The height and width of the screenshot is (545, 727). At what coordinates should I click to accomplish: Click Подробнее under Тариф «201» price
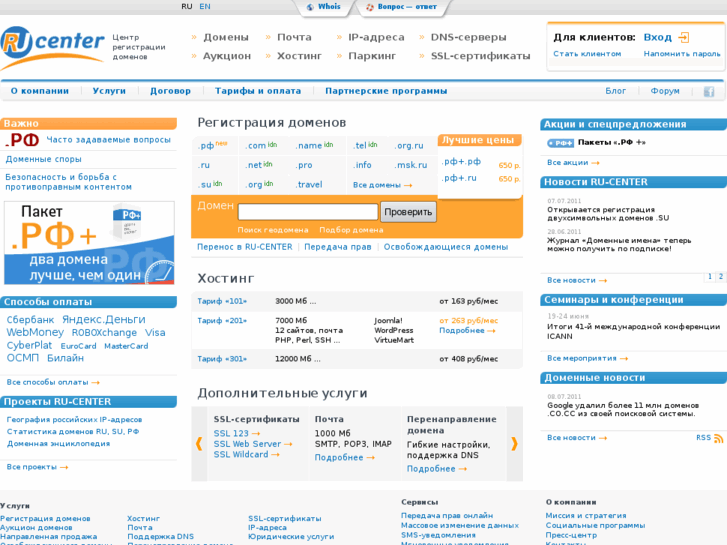(x=467, y=331)
